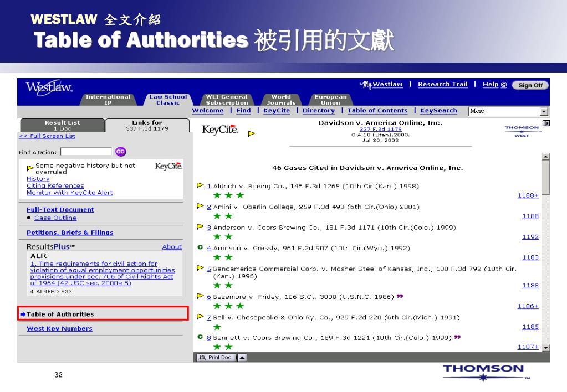
Task: Open the Print Doc up-arrow menu
Action: [242, 358]
